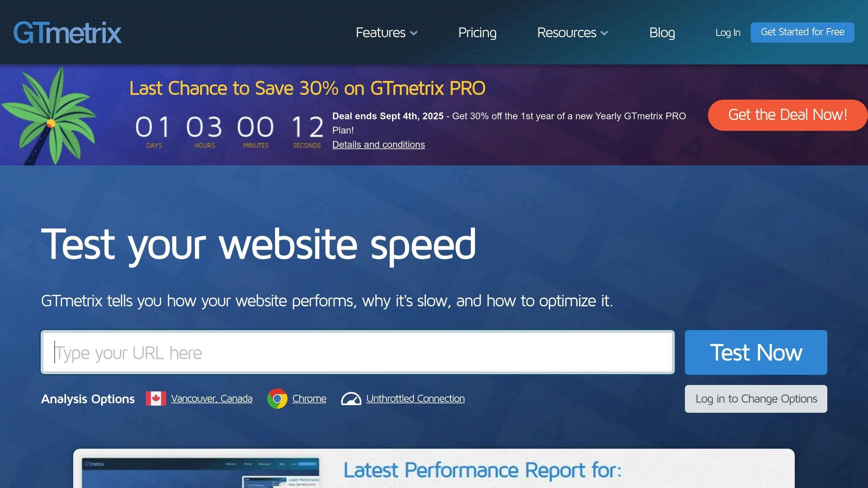Viewport: 868px width, 488px height.
Task: Click the Log In link
Action: (728, 33)
